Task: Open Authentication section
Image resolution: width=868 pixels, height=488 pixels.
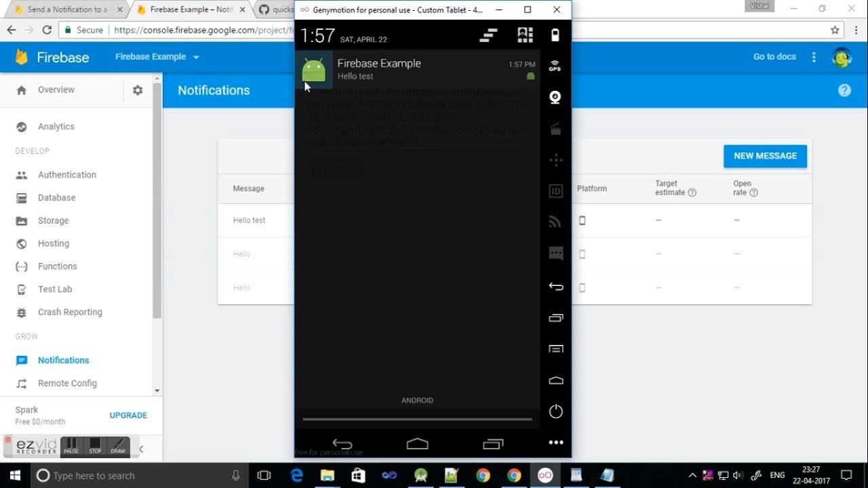Action: [67, 175]
